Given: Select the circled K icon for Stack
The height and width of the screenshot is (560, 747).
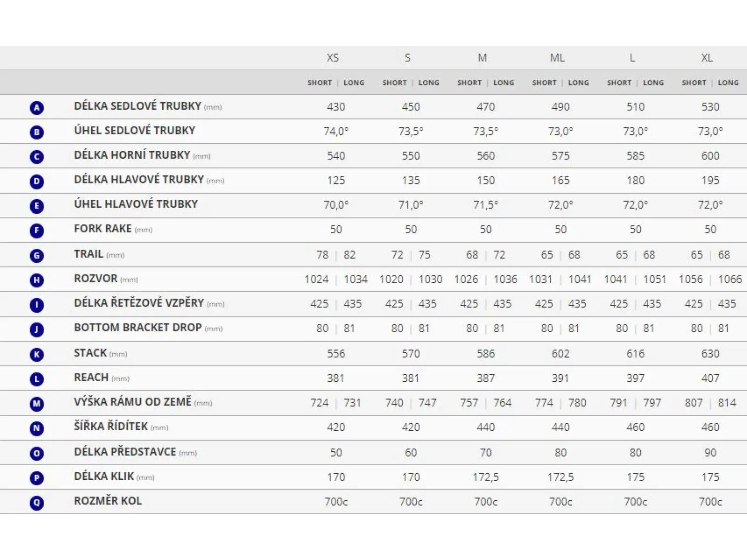Looking at the screenshot, I should 36,354.
